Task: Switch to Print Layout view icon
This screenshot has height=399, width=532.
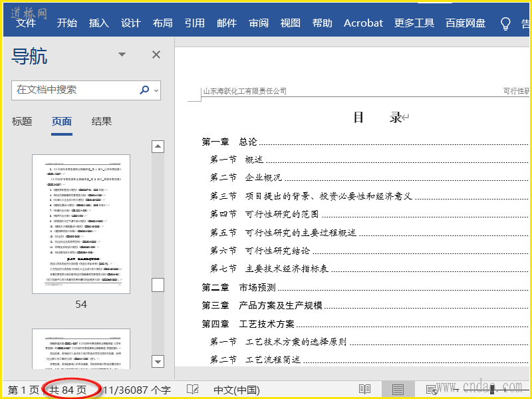Action: [398, 390]
